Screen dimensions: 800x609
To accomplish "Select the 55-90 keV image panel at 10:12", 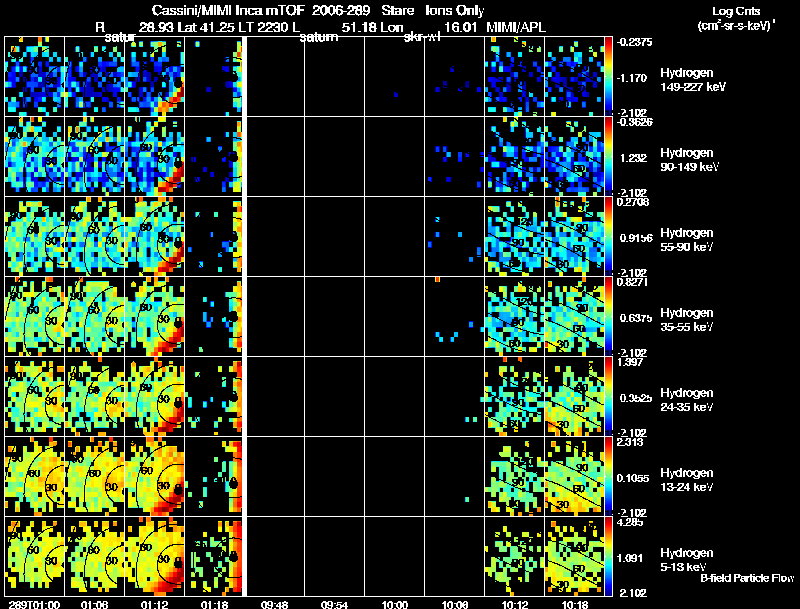I will (x=514, y=236).
